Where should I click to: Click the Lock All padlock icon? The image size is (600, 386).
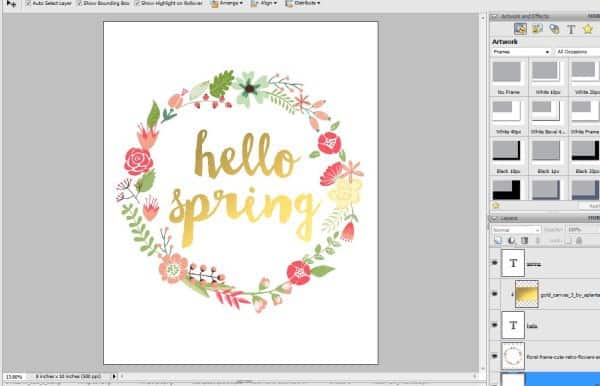(x=579, y=241)
